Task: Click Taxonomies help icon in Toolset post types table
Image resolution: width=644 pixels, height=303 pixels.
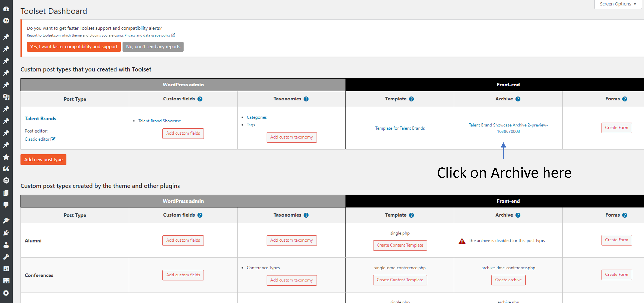Action: [306, 99]
